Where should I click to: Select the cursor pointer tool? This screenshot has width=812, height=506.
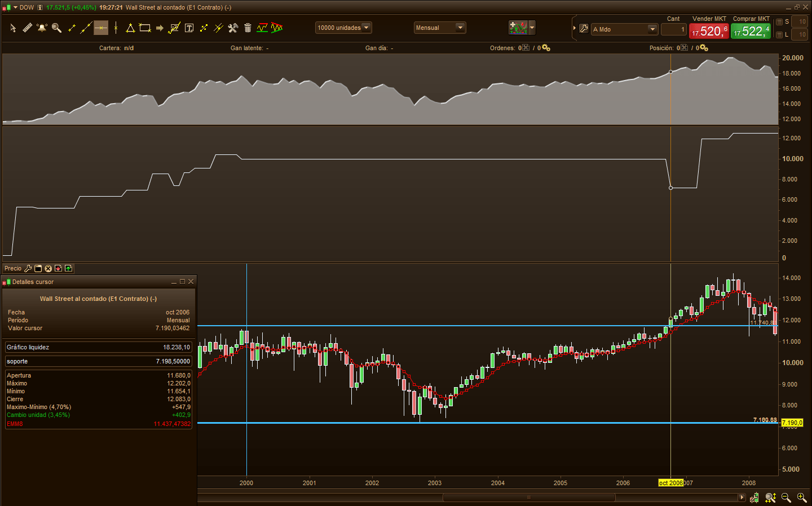pyautogui.click(x=13, y=28)
